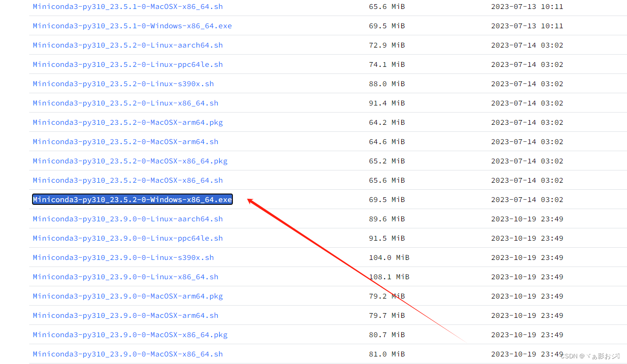Open Miniconda3-py310_23.9.0-0-MacOSX-x86_64.sh link

(x=128, y=354)
